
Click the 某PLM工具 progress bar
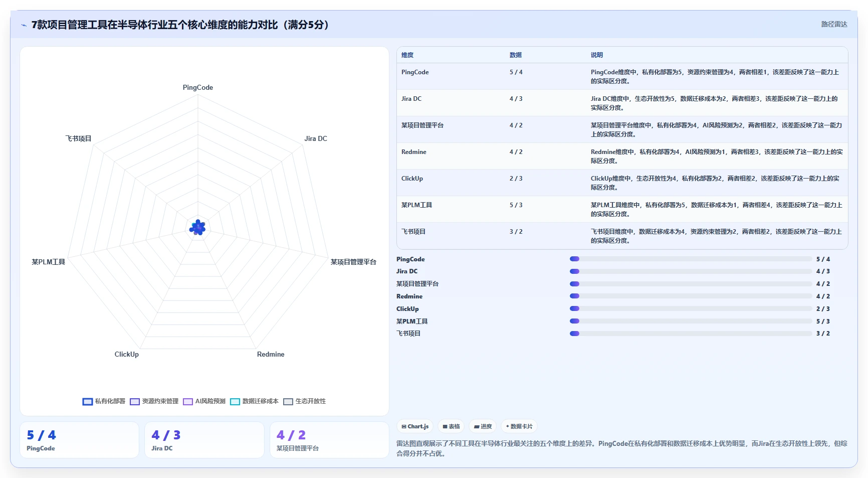coord(691,321)
